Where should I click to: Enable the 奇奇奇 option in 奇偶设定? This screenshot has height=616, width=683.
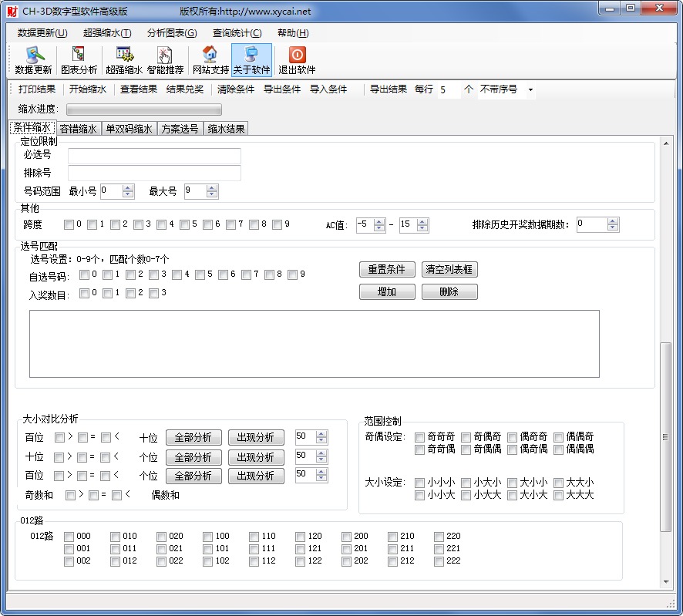tap(422, 436)
